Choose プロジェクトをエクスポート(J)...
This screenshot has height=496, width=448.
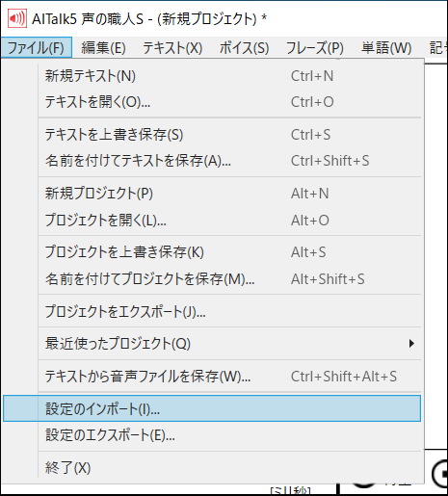coord(212,311)
